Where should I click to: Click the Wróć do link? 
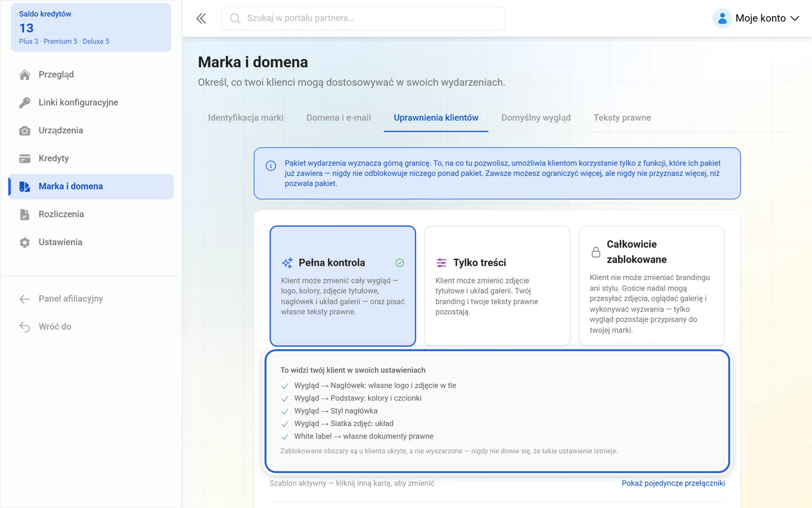91,326
